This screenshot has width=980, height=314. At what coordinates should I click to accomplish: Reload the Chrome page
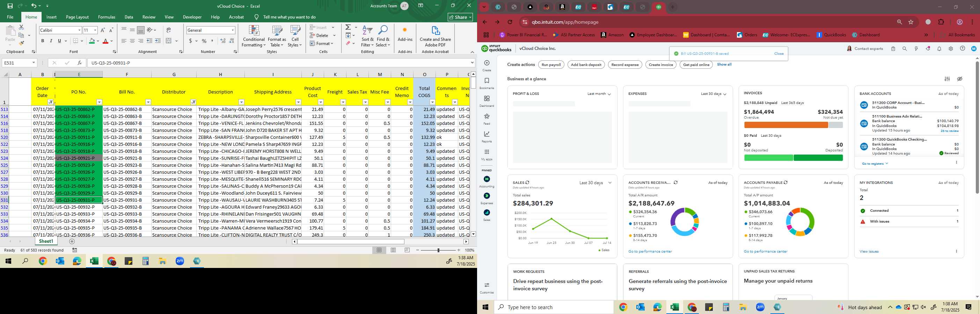[x=510, y=22]
